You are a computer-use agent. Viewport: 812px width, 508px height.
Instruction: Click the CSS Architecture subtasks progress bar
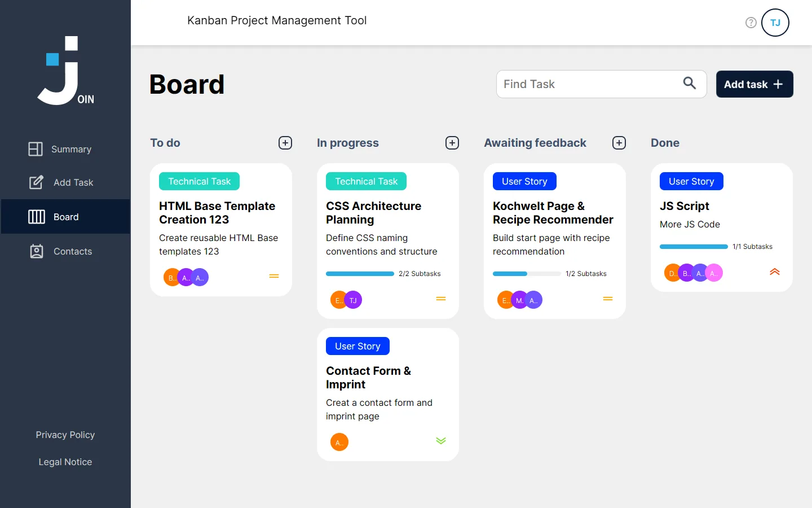[x=360, y=274]
